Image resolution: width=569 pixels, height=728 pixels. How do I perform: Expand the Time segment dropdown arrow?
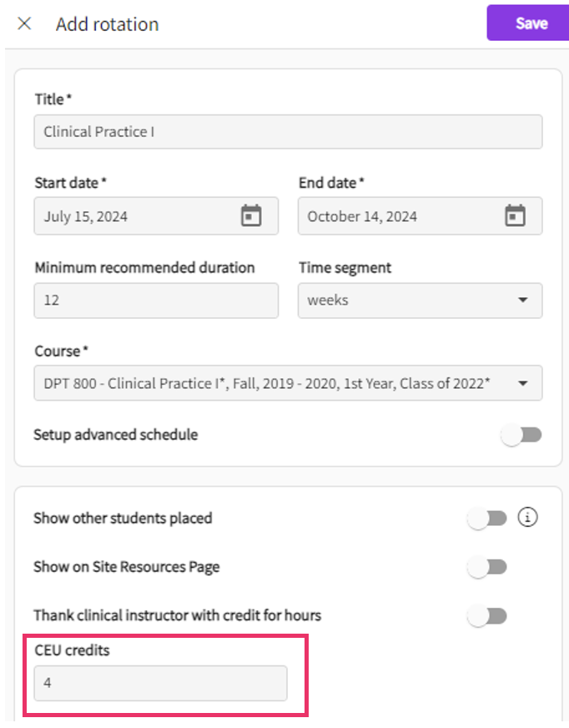pos(523,301)
